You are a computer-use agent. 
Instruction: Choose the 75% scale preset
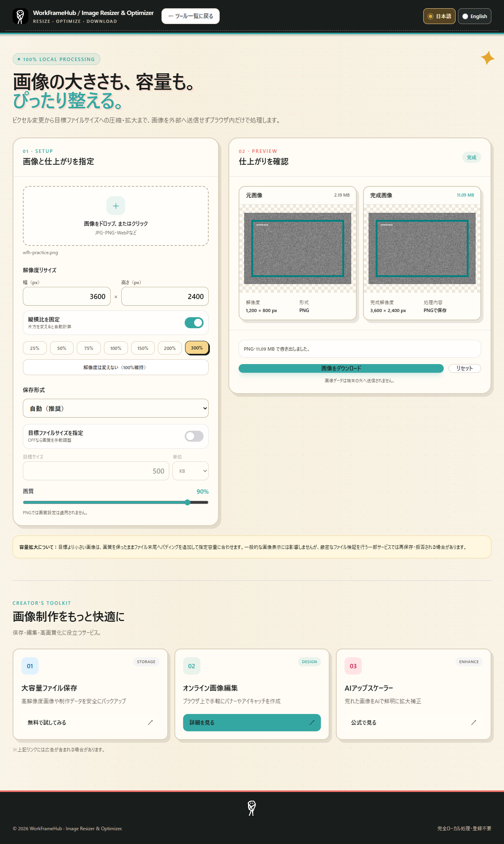click(89, 348)
